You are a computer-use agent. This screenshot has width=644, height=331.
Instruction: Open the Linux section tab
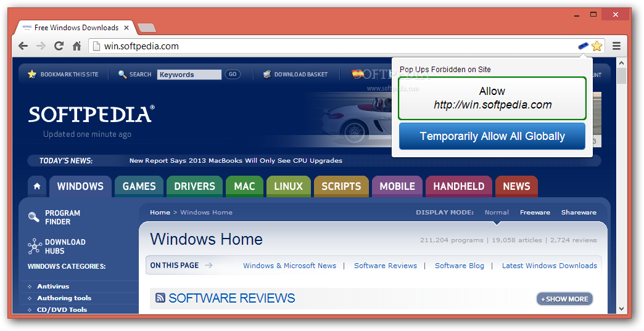(x=288, y=186)
